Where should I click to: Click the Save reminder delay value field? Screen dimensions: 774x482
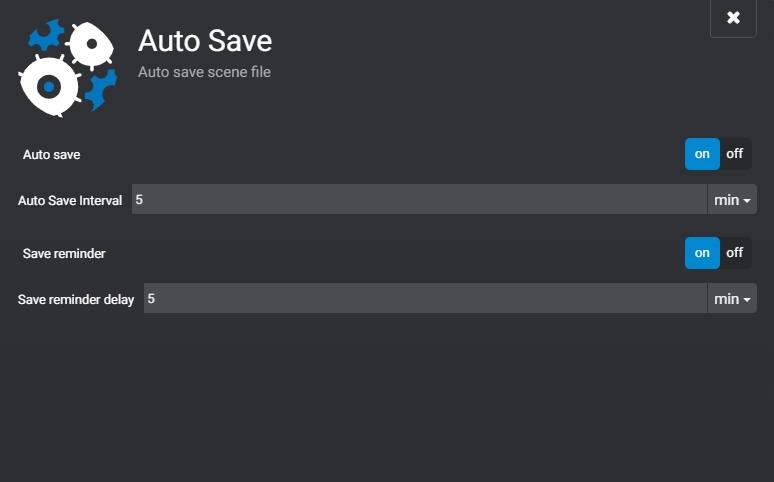(x=425, y=299)
